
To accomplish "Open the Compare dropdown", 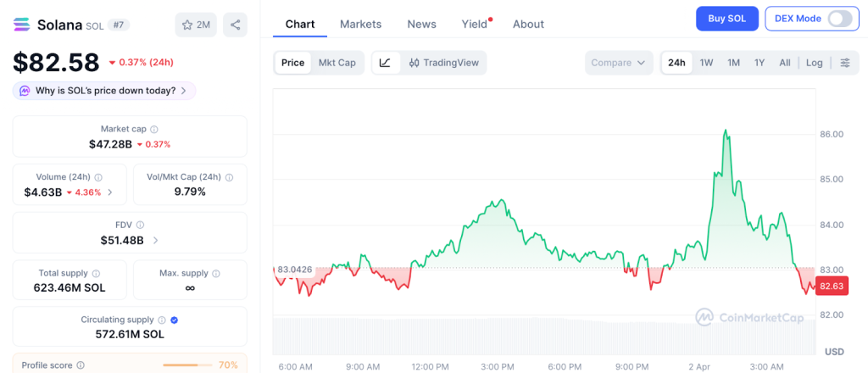I will pos(619,63).
